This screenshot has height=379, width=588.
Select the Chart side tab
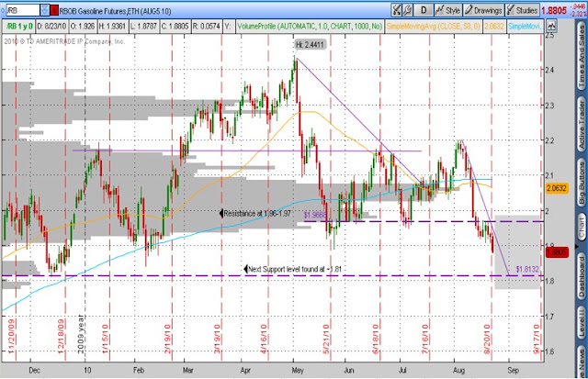[582, 228]
